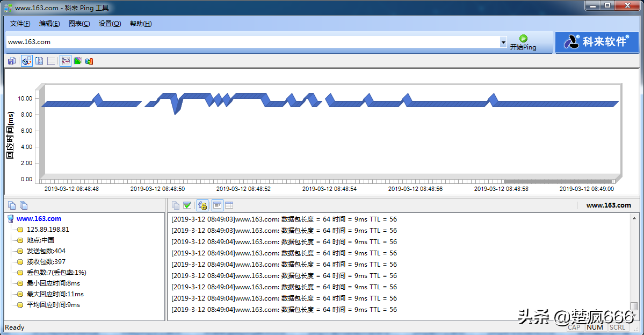Toggle the 3D view chart icon
Screen dimensions: 644x335
(27, 61)
